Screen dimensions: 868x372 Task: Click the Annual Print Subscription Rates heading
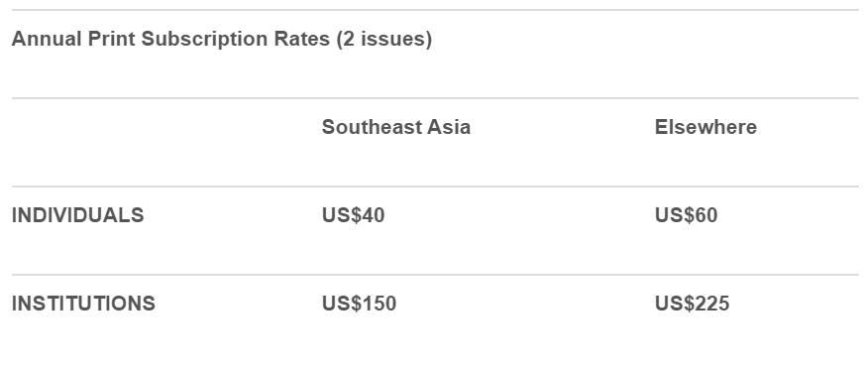221,40
